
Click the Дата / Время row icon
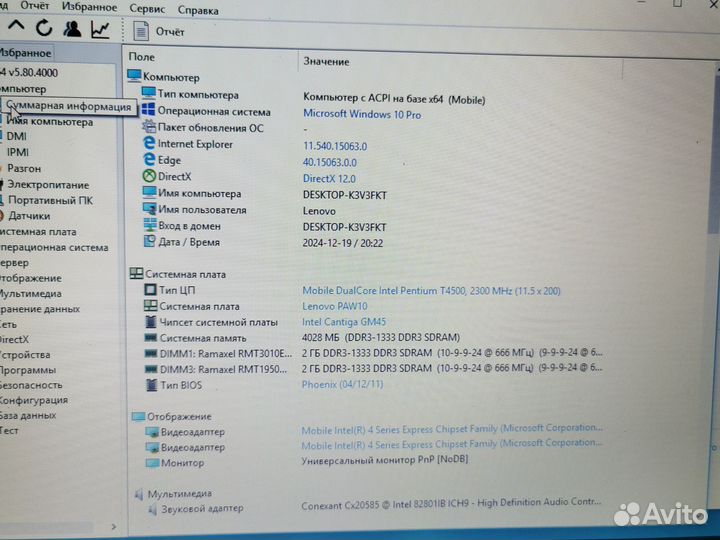[x=150, y=241]
